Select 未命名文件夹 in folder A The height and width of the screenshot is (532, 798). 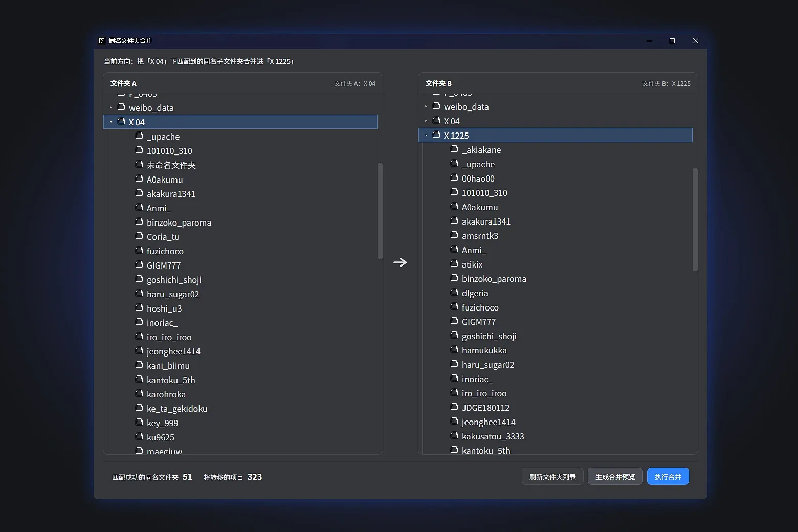click(x=171, y=165)
